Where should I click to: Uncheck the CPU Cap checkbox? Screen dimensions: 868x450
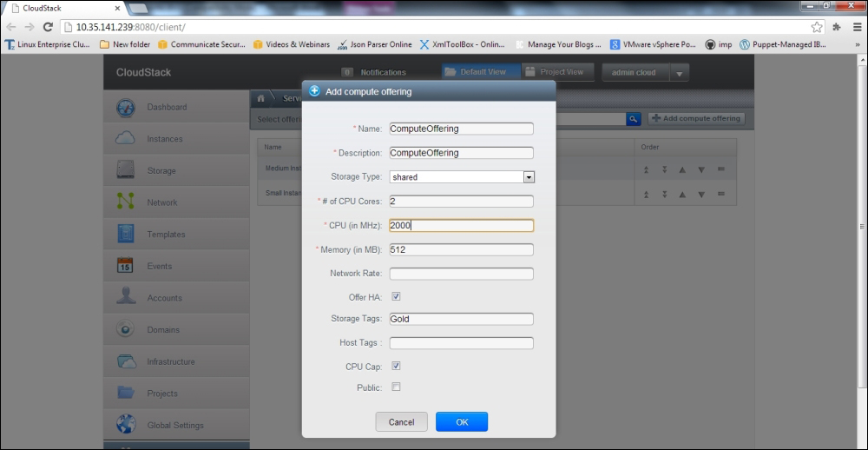point(397,367)
